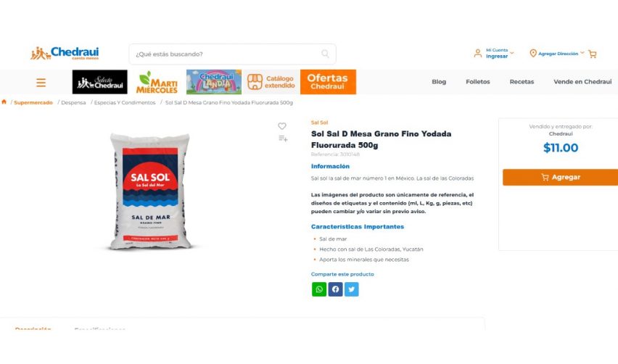This screenshot has height=364, width=618.
Task: Click the orange Agregar button
Action: (560, 177)
